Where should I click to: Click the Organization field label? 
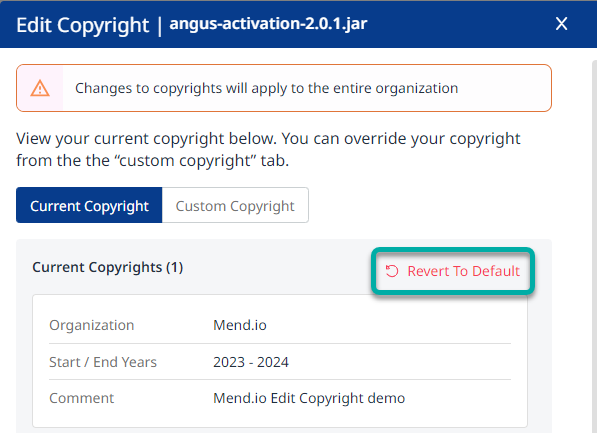click(x=91, y=325)
